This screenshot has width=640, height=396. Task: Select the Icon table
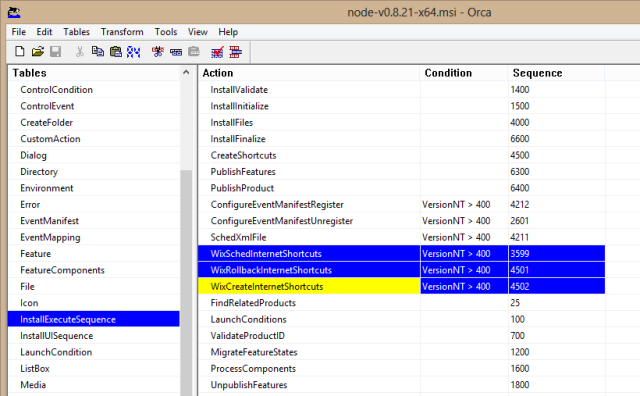pos(29,303)
